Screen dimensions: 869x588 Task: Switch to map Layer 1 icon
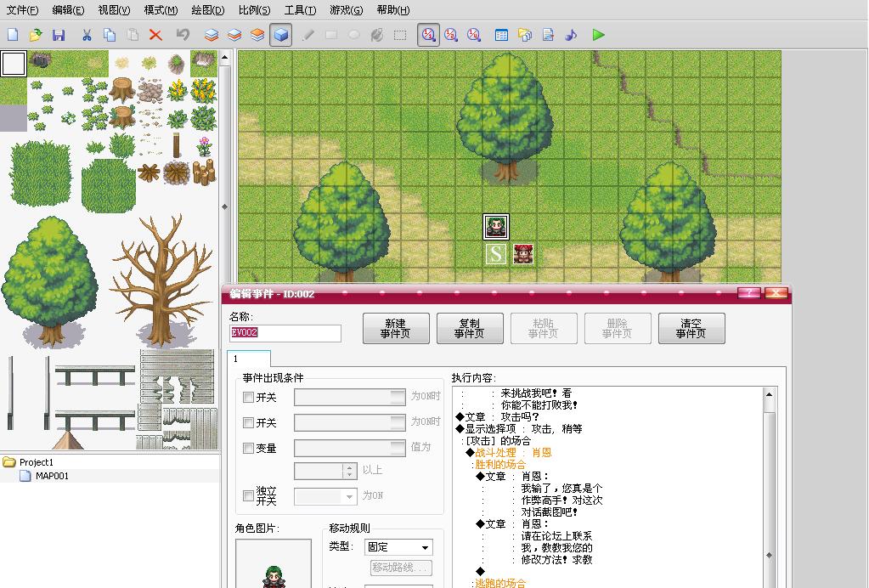212,35
